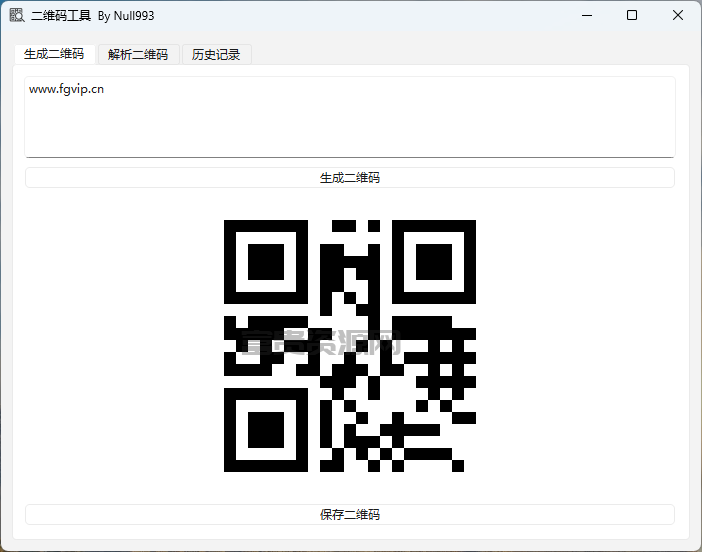Close the 二维码工具 window
This screenshot has width=702, height=552.
(x=677, y=15)
